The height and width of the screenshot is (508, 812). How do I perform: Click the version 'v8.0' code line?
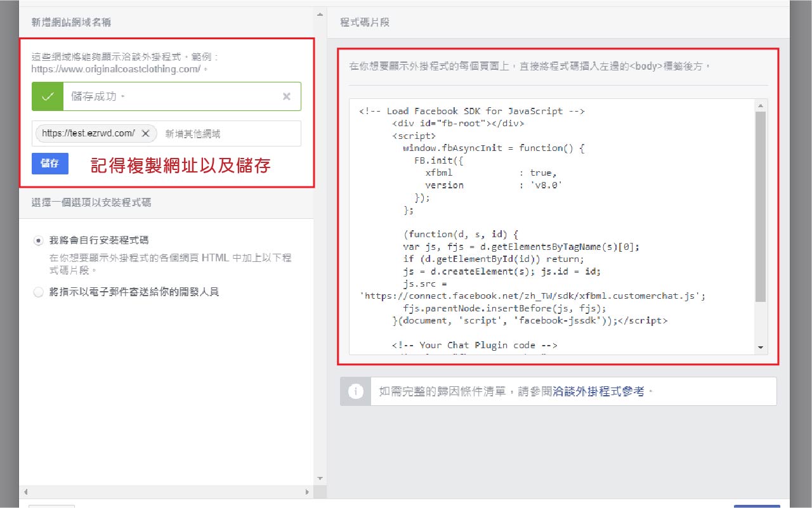pyautogui.click(x=494, y=185)
